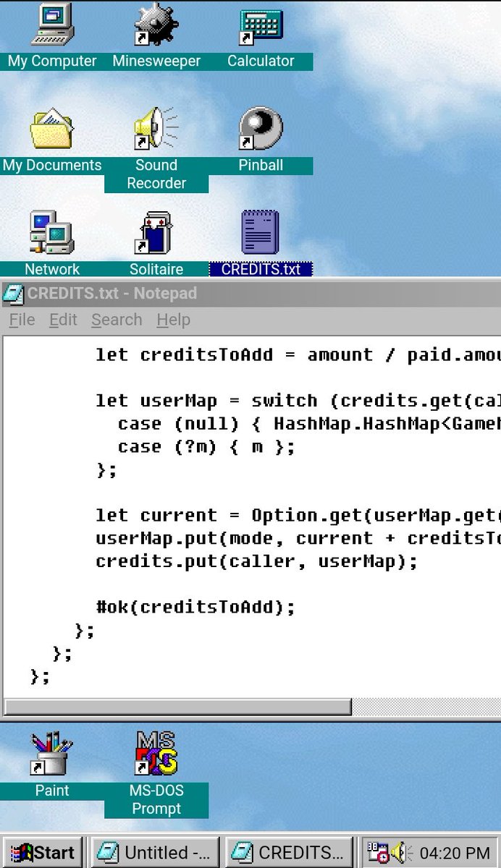Launch the Sound Recorder speaker icon

(156, 130)
